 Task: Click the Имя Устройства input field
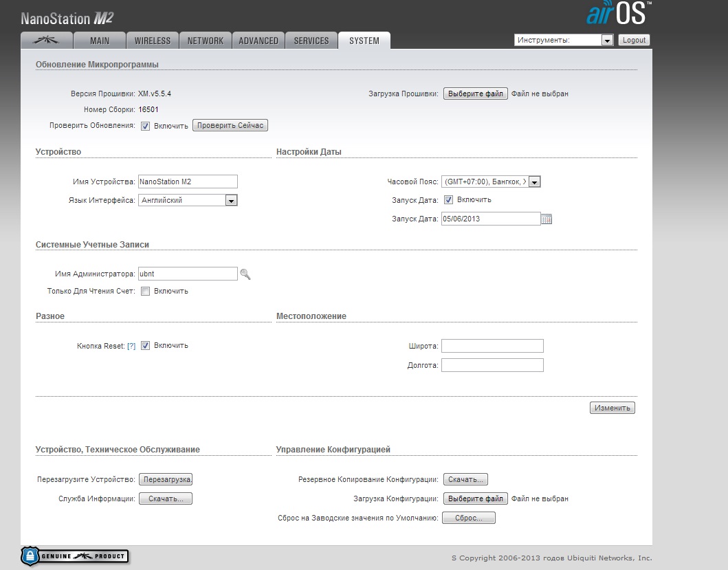pyautogui.click(x=188, y=182)
